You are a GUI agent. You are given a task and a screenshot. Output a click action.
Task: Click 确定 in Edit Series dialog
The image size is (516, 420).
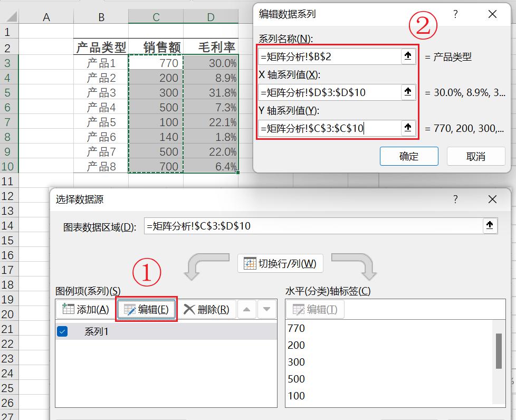click(409, 156)
